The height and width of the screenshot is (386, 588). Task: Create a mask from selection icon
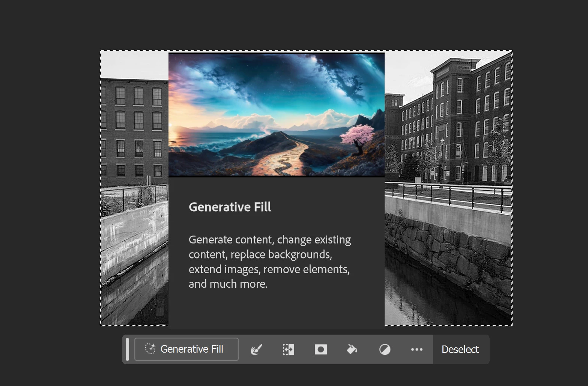pyautogui.click(x=320, y=350)
